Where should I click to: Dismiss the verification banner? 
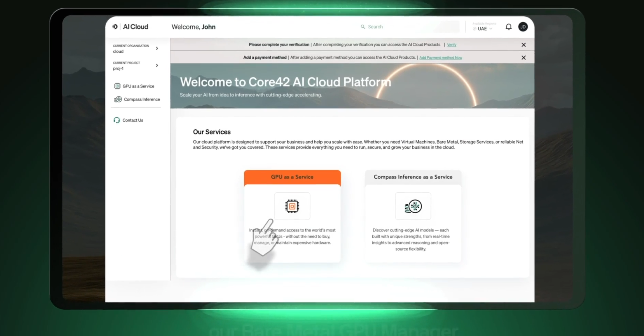coord(523,45)
